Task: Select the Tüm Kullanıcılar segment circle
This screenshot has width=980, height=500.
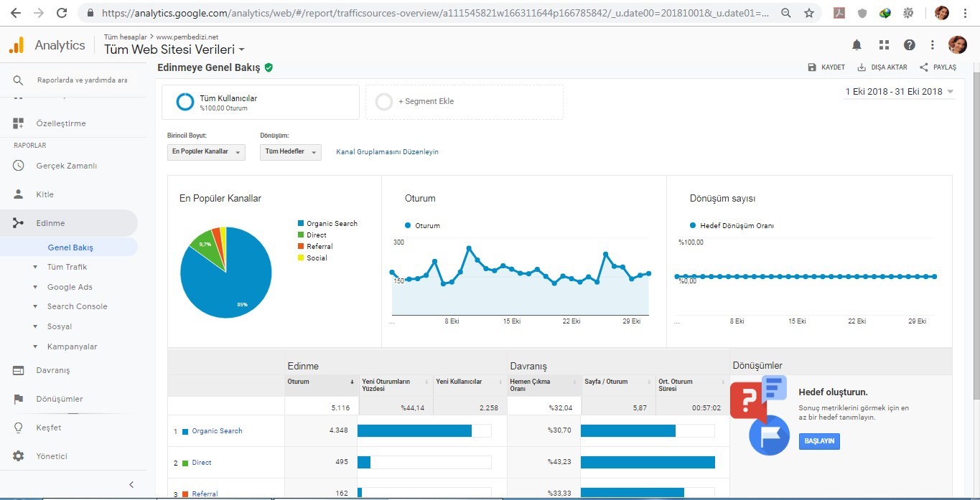Action: pos(185,102)
